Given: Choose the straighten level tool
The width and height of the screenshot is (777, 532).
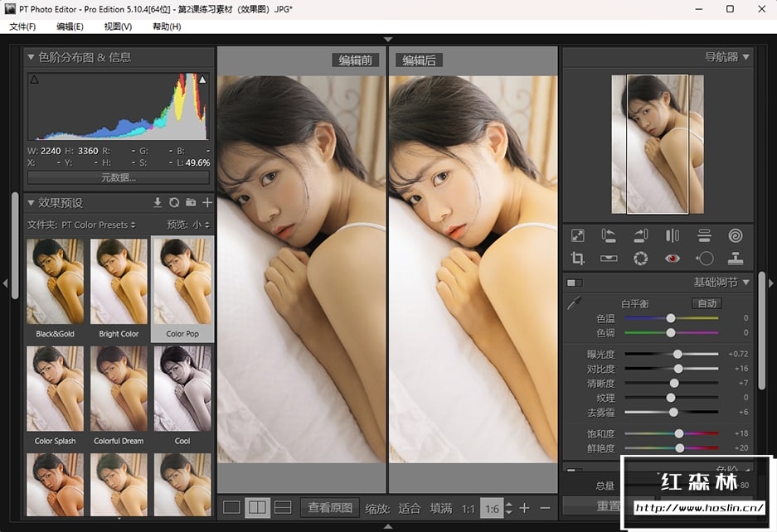Looking at the screenshot, I should (x=609, y=259).
